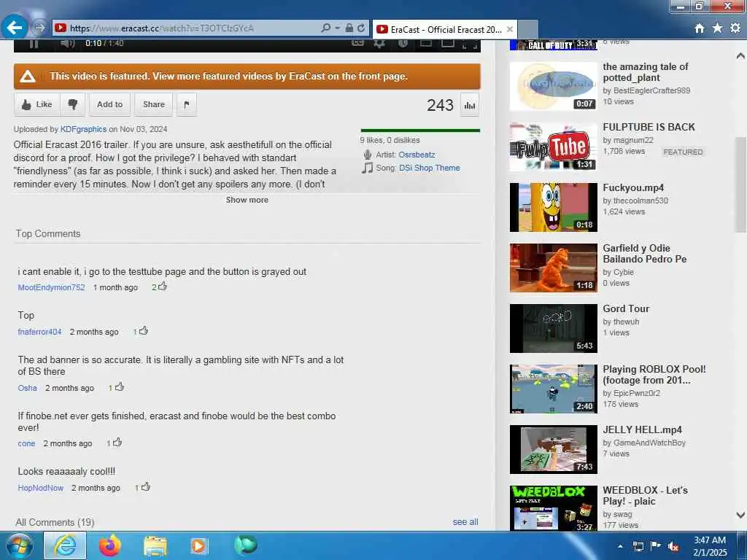Thumbs up fnaferror404's comment
Image resolution: width=747 pixels, height=560 pixels.
pyautogui.click(x=144, y=330)
